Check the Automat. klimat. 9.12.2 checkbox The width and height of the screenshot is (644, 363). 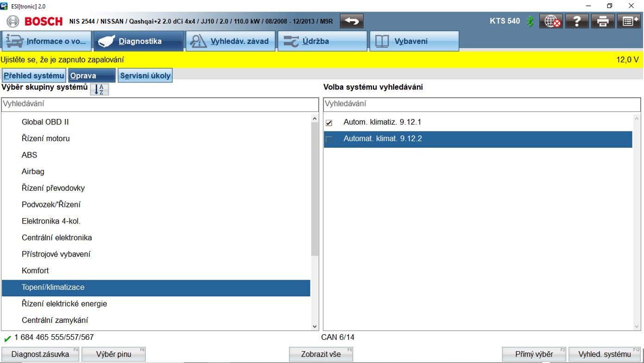(x=329, y=139)
